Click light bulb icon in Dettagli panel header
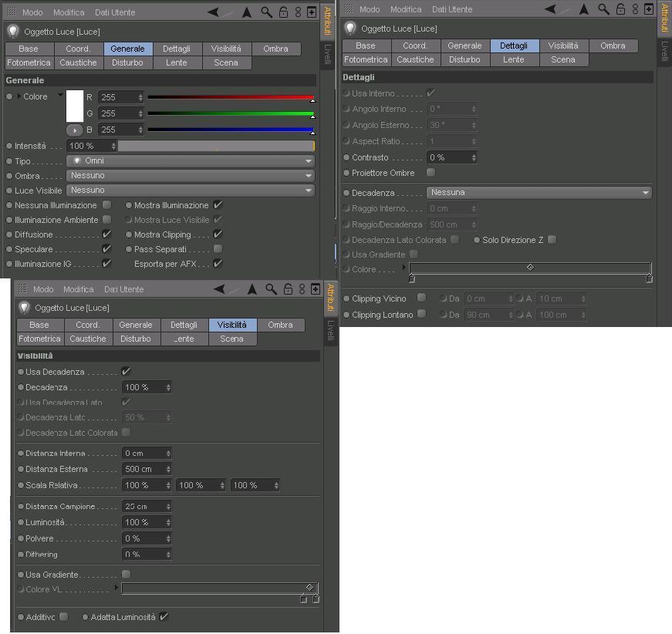This screenshot has height=634, width=672. (350, 29)
